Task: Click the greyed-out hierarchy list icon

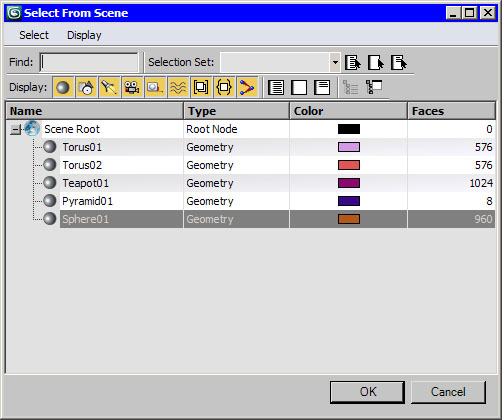Action: pos(351,87)
